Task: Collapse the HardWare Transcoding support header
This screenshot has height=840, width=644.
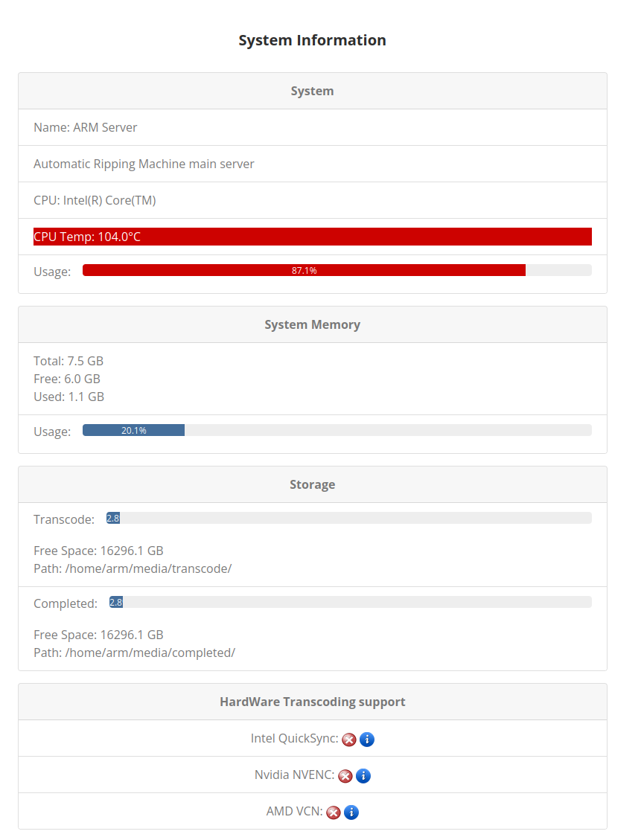Action: 312,701
